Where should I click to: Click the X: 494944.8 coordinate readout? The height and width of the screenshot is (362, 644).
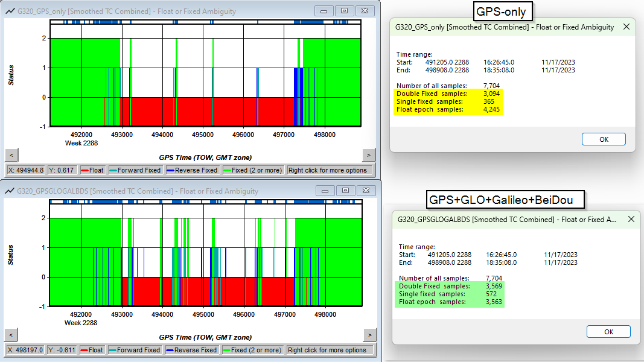(25, 170)
